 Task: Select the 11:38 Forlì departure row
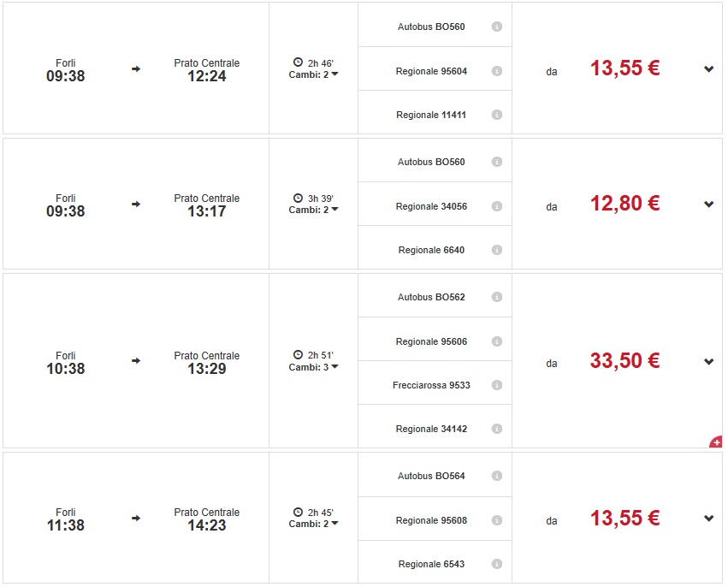pos(66,519)
